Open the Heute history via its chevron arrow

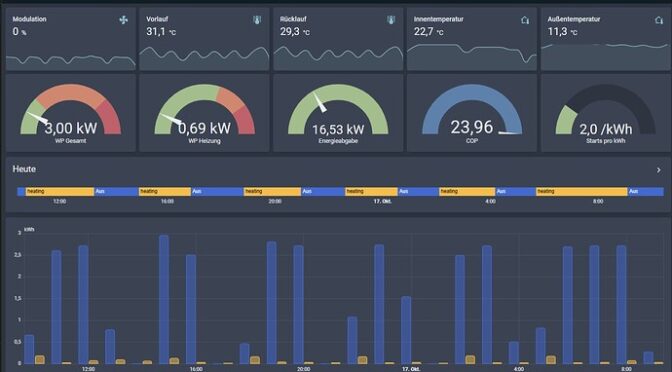tap(659, 170)
